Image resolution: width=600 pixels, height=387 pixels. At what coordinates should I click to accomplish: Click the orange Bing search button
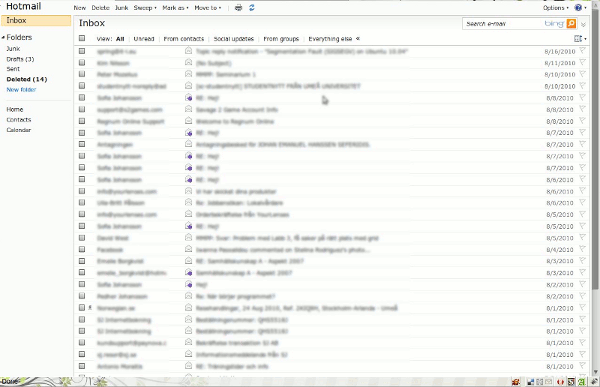tap(571, 24)
